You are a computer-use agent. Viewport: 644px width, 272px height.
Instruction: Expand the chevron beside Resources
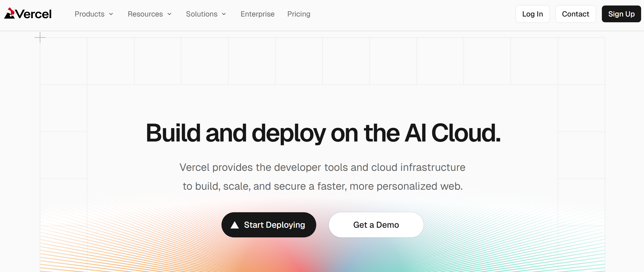click(x=169, y=14)
